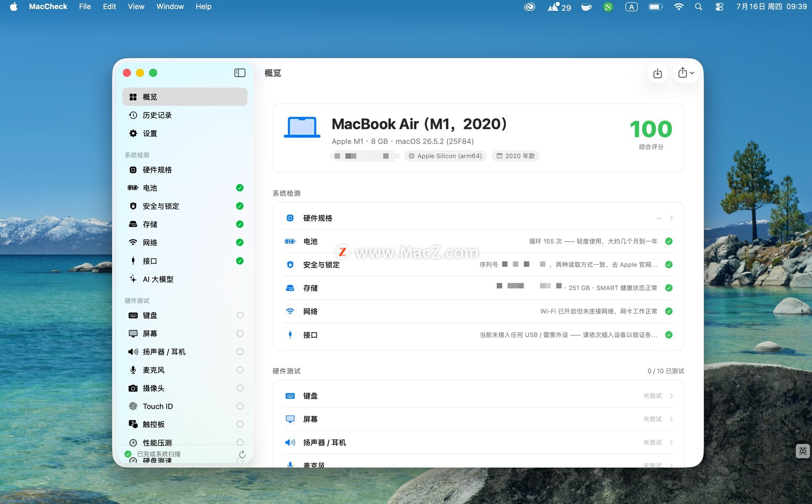Click the 摄像头 camera icon in sidebar

pyautogui.click(x=133, y=388)
